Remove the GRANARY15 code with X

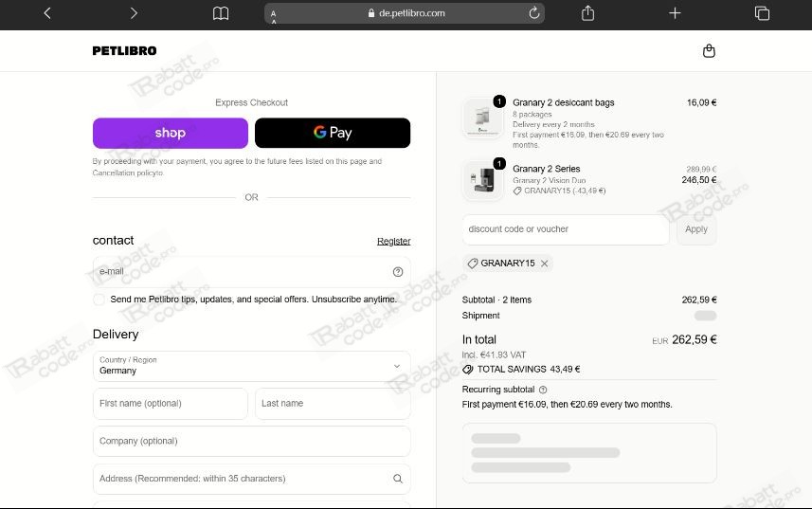pyautogui.click(x=544, y=264)
